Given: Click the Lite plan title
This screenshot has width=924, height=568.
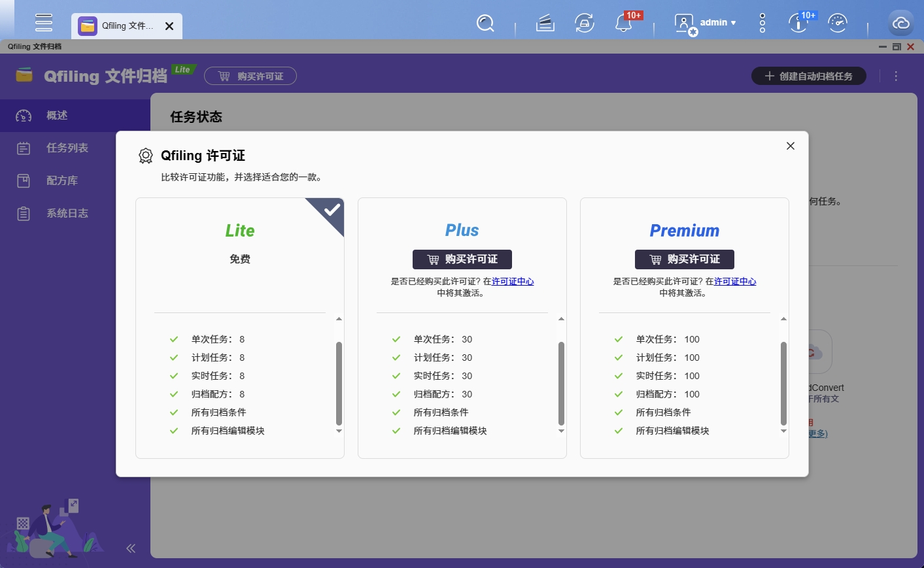Looking at the screenshot, I should pyautogui.click(x=240, y=231).
